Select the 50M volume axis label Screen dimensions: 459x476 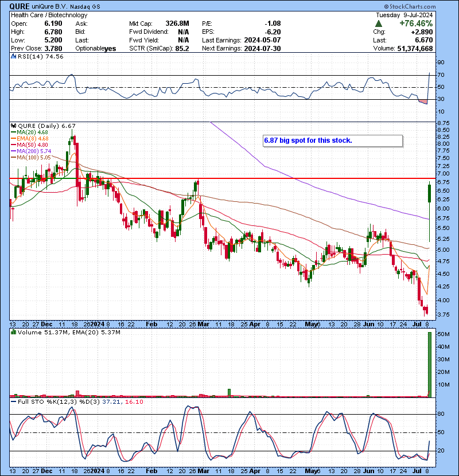443,334
